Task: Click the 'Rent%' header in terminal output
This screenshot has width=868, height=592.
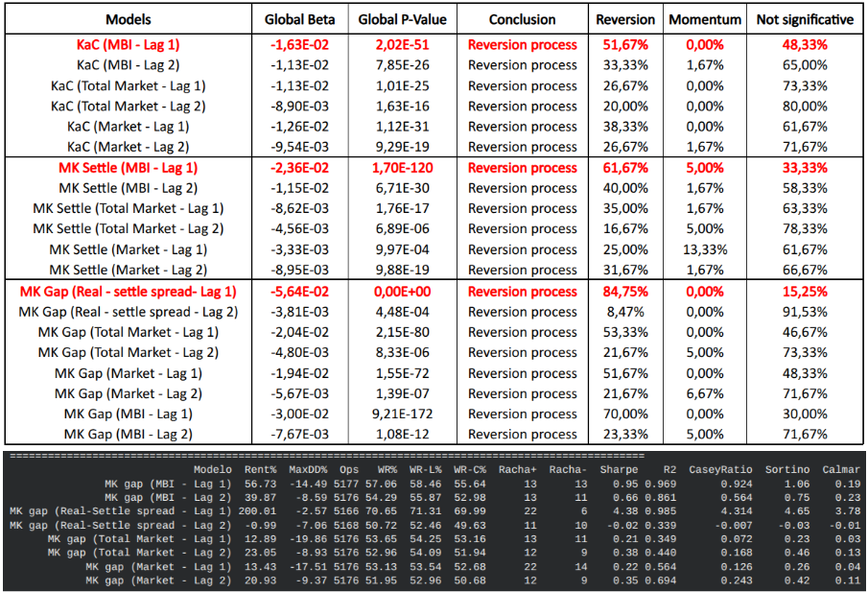Action: click(260, 469)
